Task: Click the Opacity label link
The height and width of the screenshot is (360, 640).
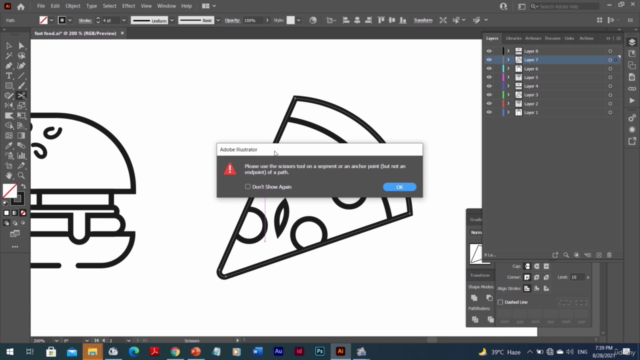Action: [232, 20]
